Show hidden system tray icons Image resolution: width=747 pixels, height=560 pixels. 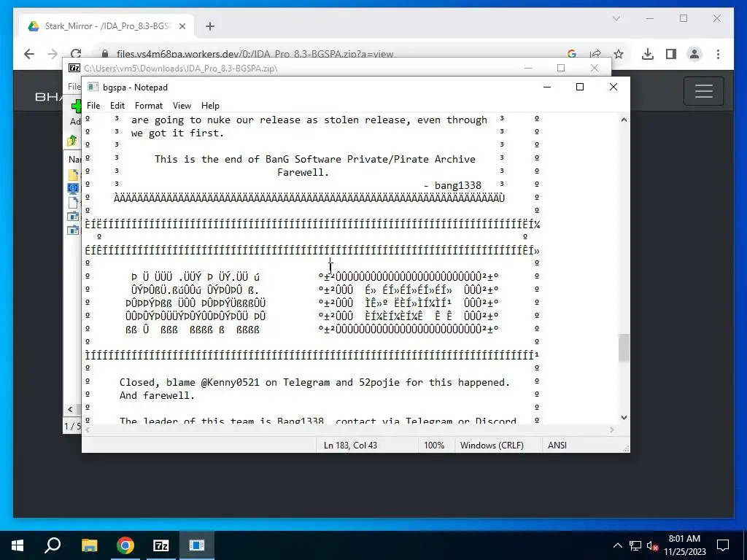pyautogui.click(x=617, y=545)
